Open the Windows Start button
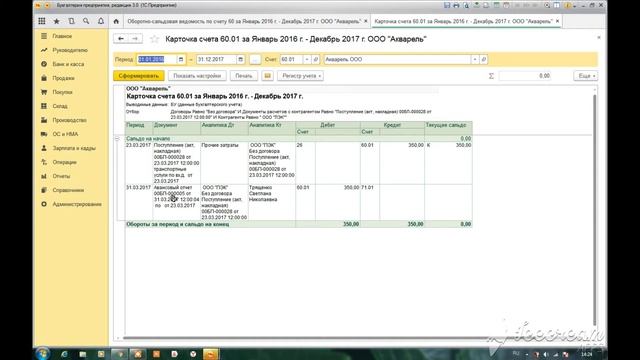 (x=42, y=353)
